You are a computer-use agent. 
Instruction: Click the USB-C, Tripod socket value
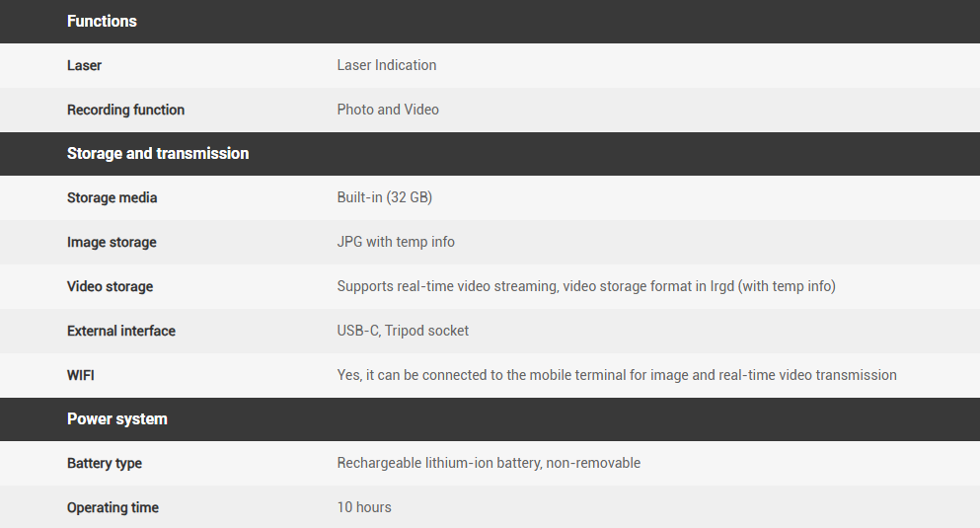pos(403,331)
